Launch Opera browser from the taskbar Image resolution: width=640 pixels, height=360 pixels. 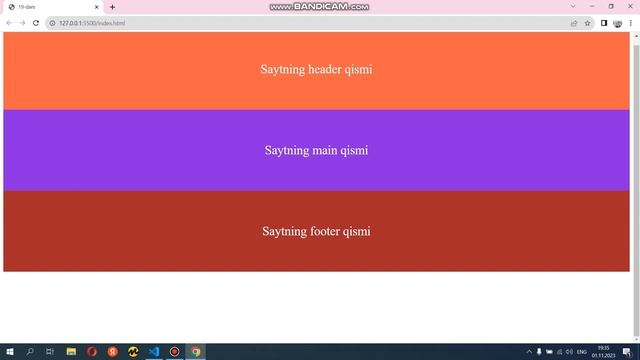pos(92,351)
